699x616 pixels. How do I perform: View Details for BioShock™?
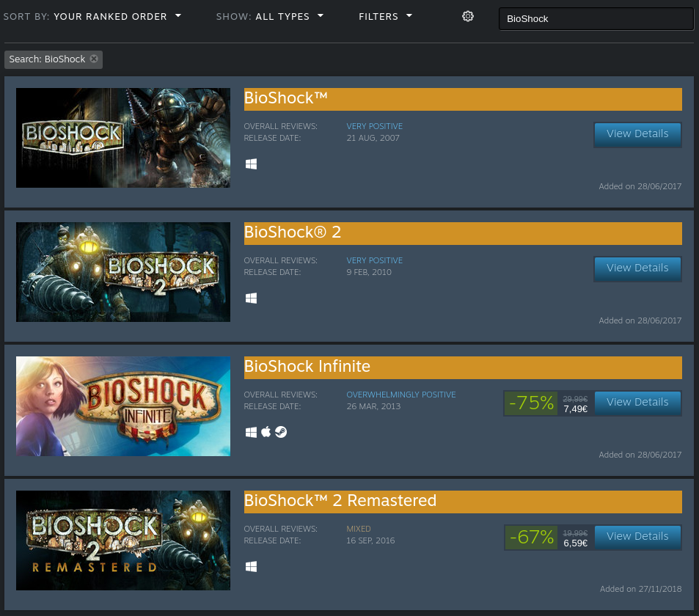point(637,133)
